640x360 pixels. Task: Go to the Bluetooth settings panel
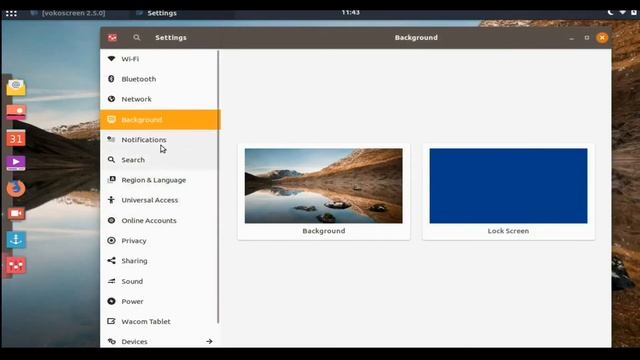tap(159, 79)
